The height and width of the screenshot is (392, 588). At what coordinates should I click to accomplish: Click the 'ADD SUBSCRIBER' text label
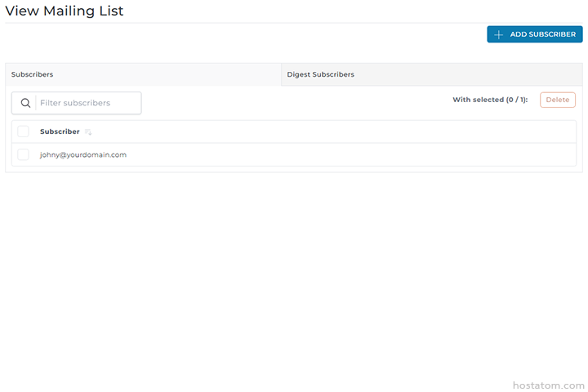[542, 34]
